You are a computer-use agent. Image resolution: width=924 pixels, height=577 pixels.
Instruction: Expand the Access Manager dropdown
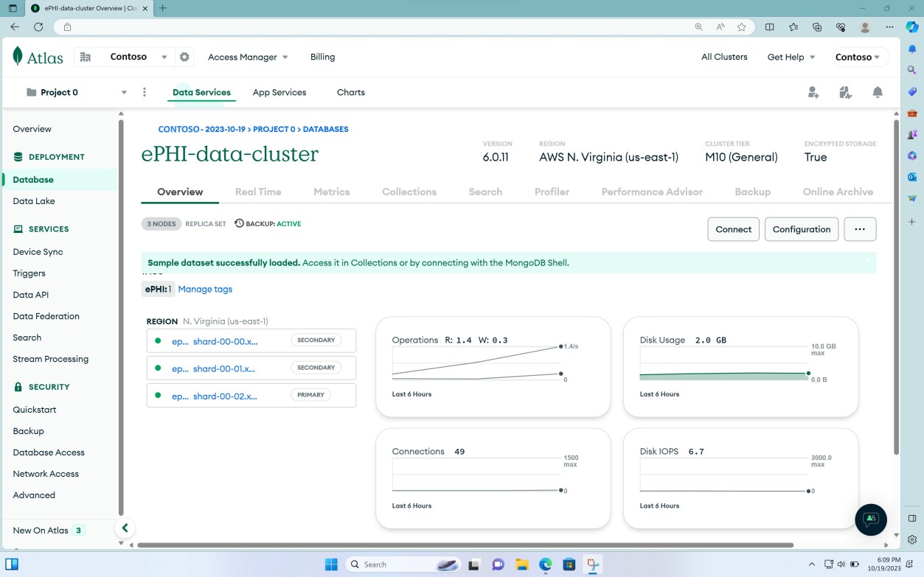tap(247, 57)
